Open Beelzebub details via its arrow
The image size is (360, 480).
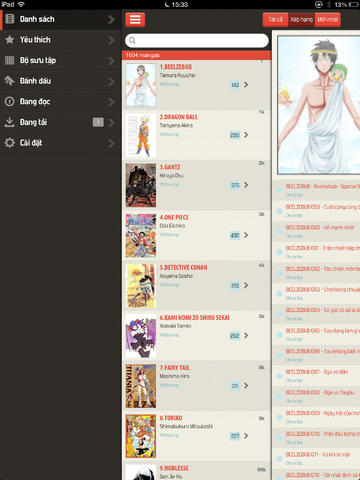[246, 85]
